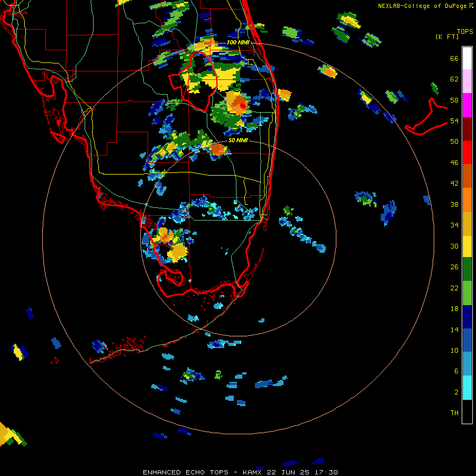
Task: Click the orange 38-42 K FT legend swatch
Action: point(467,200)
